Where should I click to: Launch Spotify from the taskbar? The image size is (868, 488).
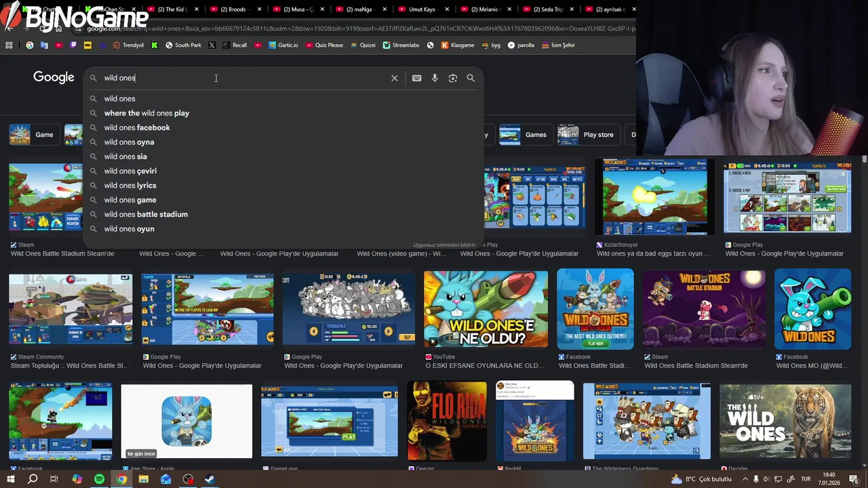99,479
